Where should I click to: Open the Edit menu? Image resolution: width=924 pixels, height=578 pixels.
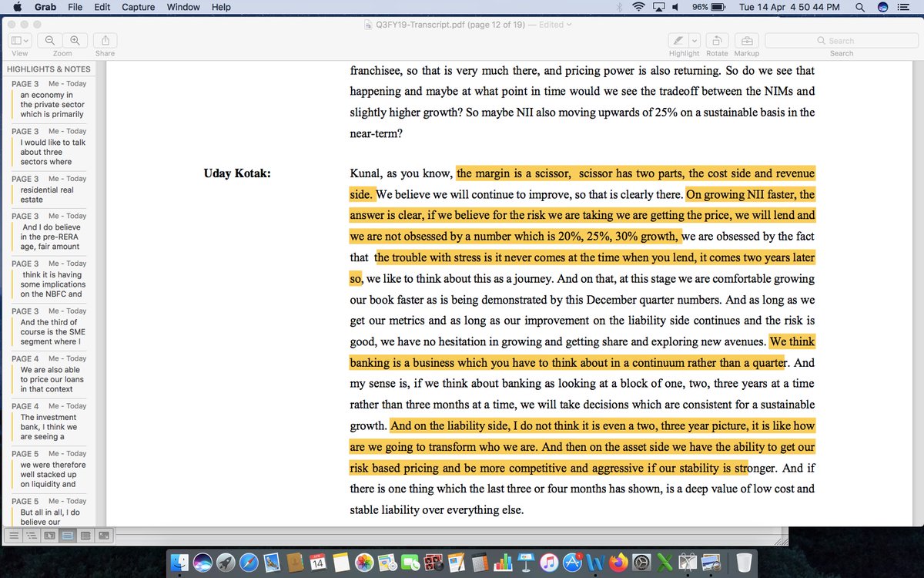102,7
